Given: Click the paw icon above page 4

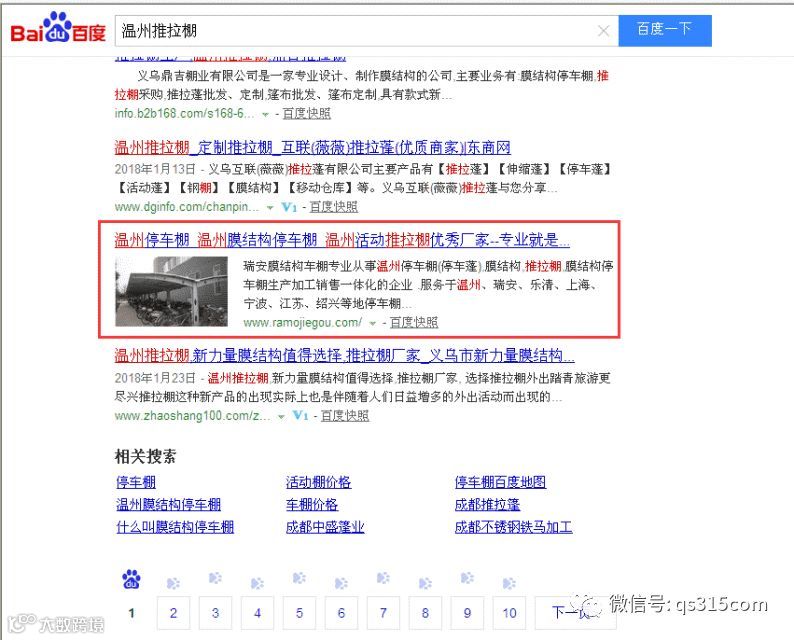Looking at the screenshot, I should (x=257, y=583).
